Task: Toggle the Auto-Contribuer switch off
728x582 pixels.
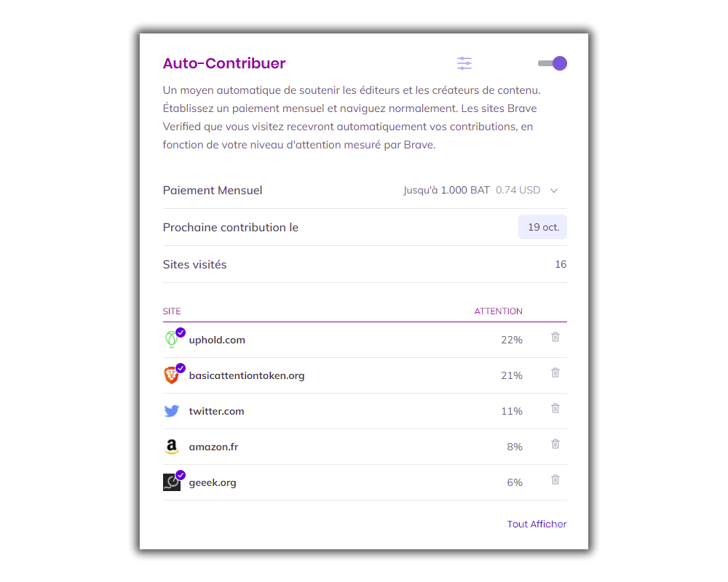Action: click(x=552, y=63)
